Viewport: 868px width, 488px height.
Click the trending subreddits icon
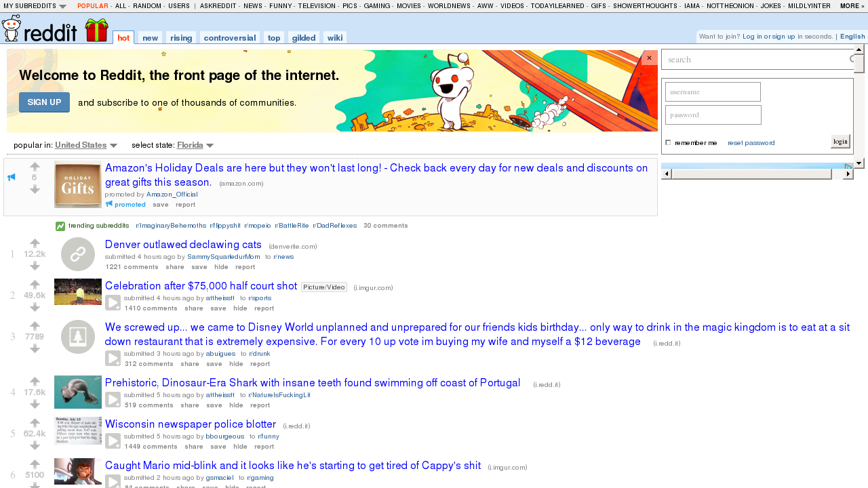tap(60, 226)
